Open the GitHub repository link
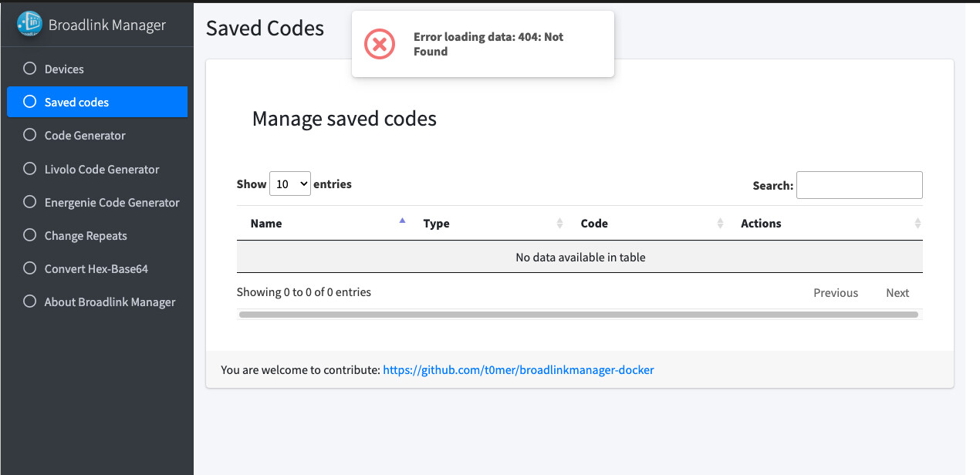 [x=518, y=370]
